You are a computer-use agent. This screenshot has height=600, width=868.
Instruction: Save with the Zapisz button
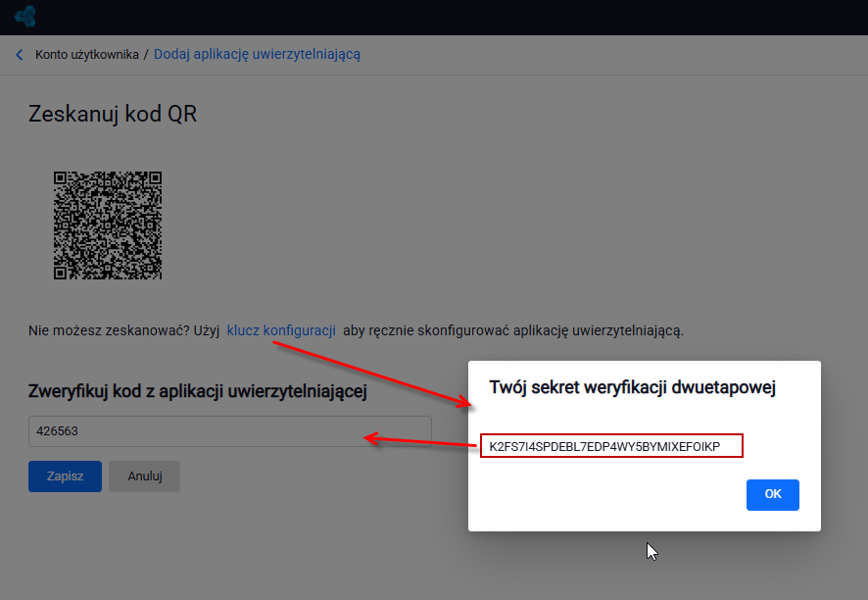click(x=65, y=476)
